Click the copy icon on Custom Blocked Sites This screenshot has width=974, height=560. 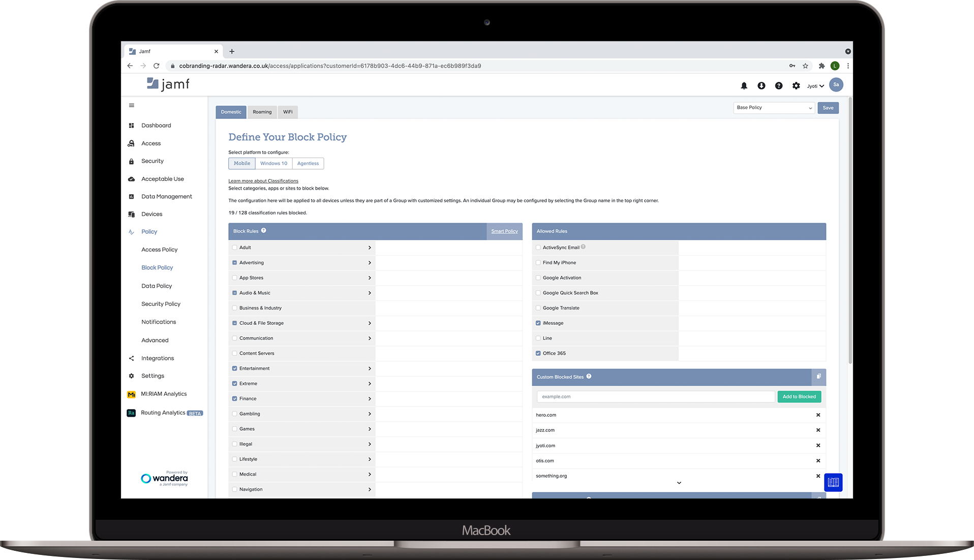coord(818,377)
